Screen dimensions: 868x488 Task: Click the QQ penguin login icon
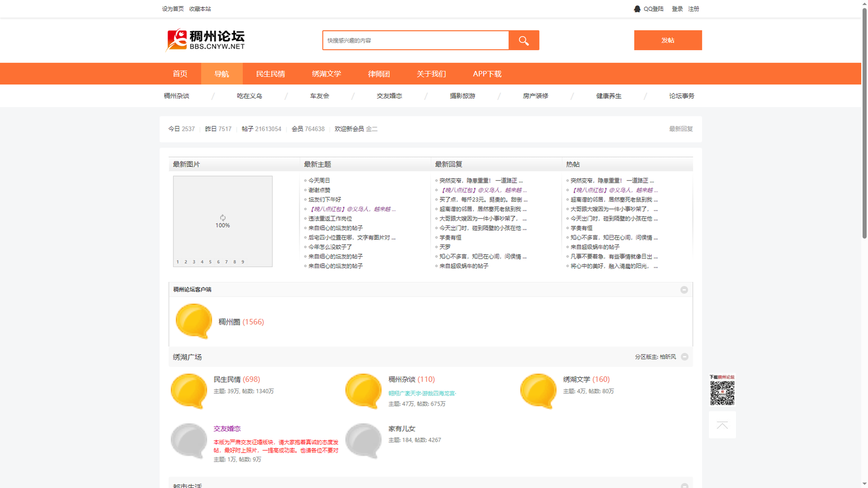(637, 8)
